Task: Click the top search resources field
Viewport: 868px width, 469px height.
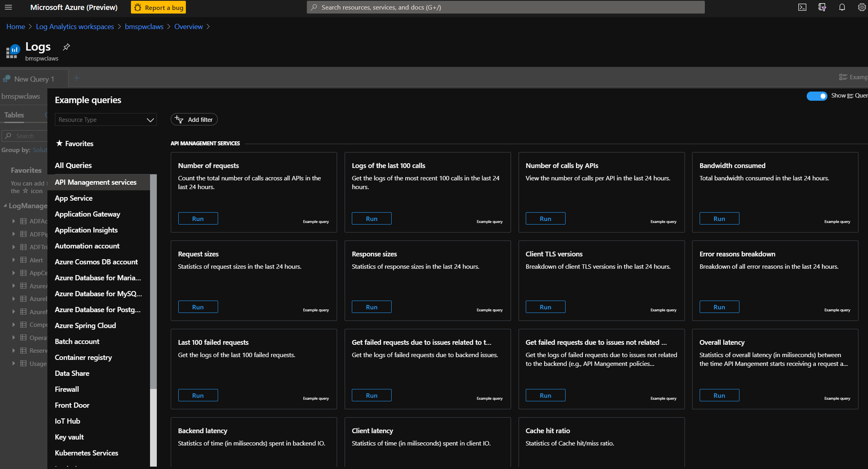Action: point(505,7)
